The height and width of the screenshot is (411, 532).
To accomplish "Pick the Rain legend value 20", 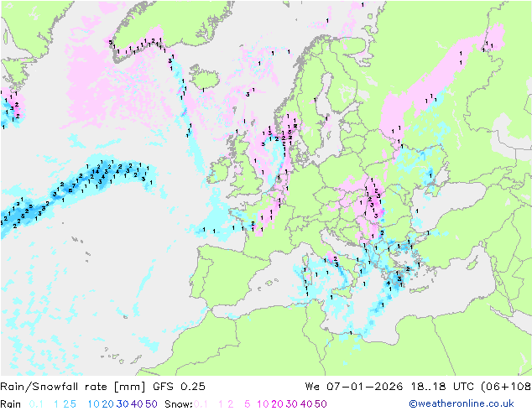I will tap(108, 404).
